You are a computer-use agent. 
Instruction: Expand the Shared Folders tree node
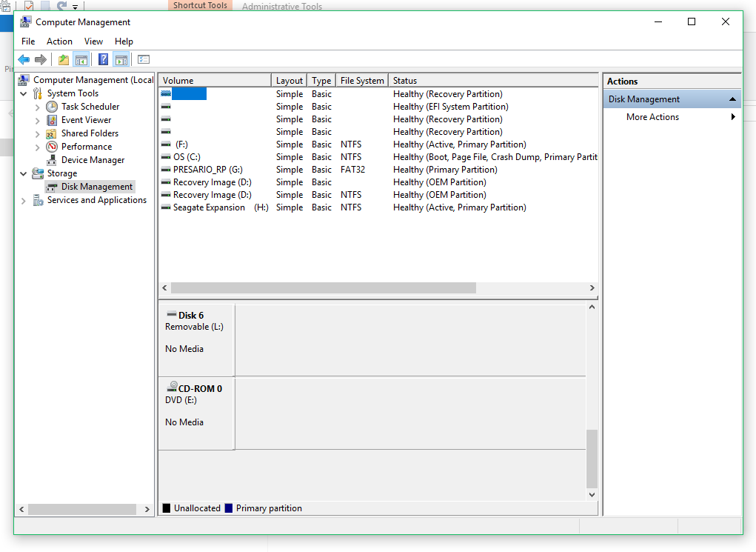tap(38, 134)
